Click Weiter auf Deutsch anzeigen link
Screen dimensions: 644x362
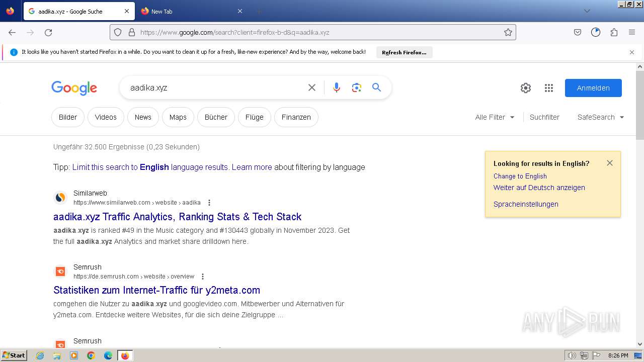point(539,188)
